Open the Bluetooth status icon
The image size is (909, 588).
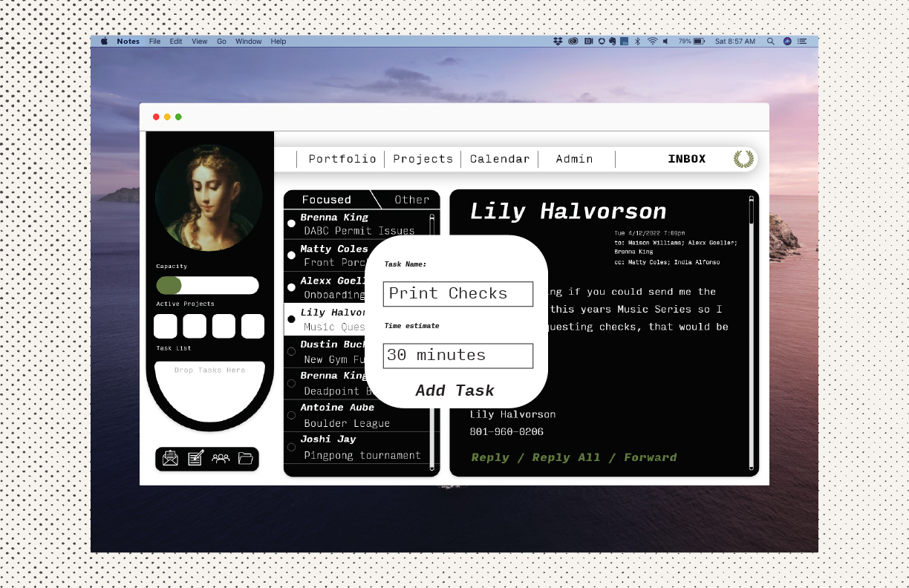point(637,42)
